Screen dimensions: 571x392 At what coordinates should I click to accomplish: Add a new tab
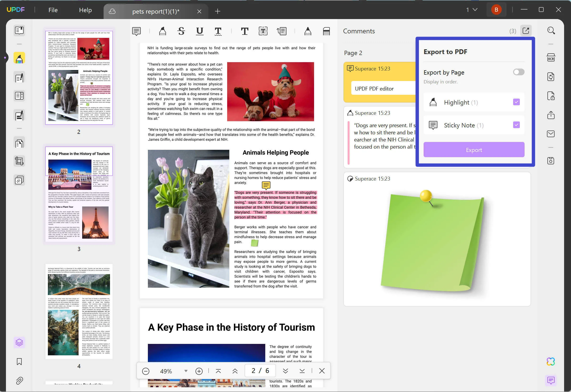(217, 11)
